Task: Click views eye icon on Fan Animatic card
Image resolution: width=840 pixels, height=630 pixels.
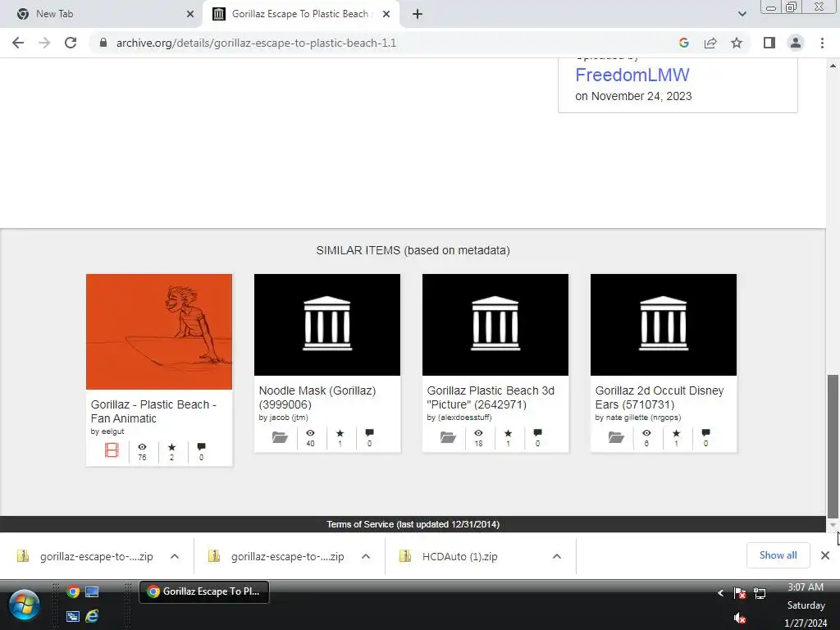Action: tap(142, 447)
